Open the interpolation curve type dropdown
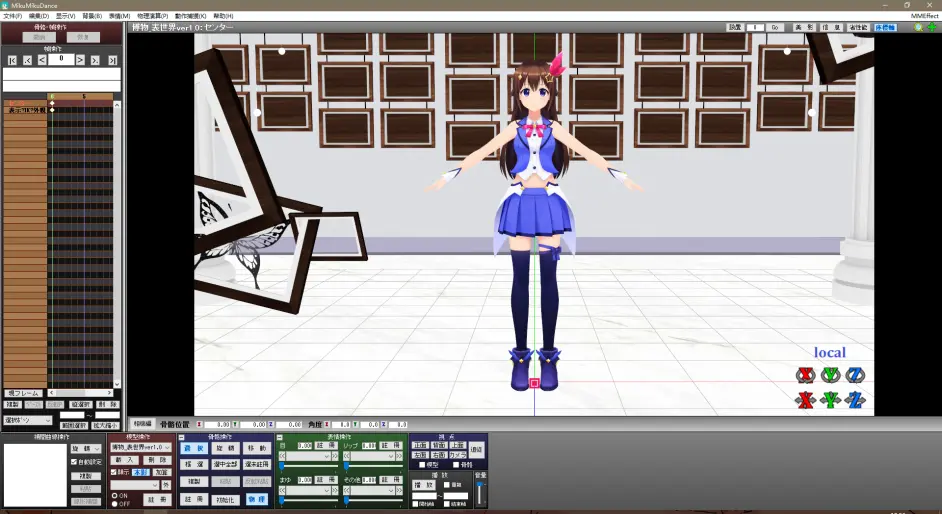This screenshot has width=942, height=514. (x=86, y=449)
